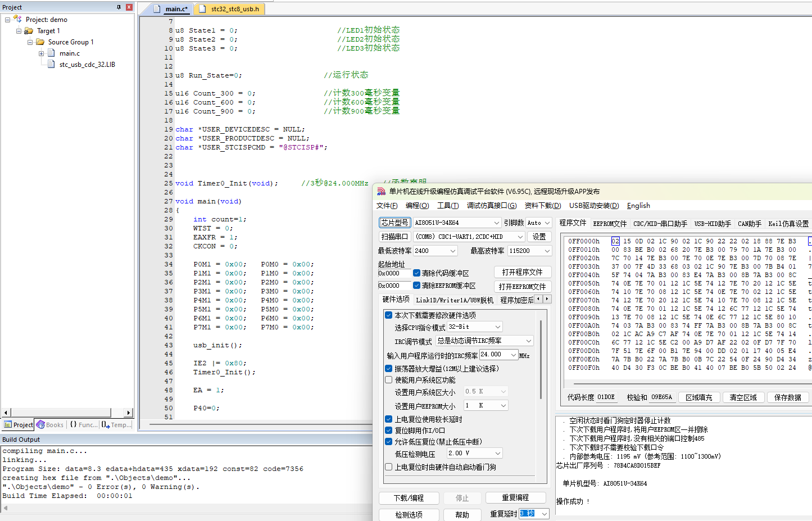The image size is (812, 521).
Task: Click the 保存数据 button
Action: (x=787, y=397)
